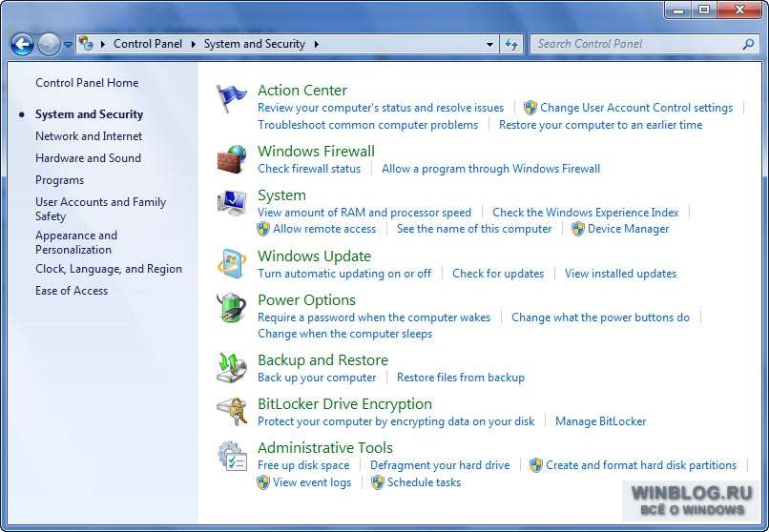Open Backup and Restore heading link
Viewport: 769px width, 532px height.
click(322, 360)
